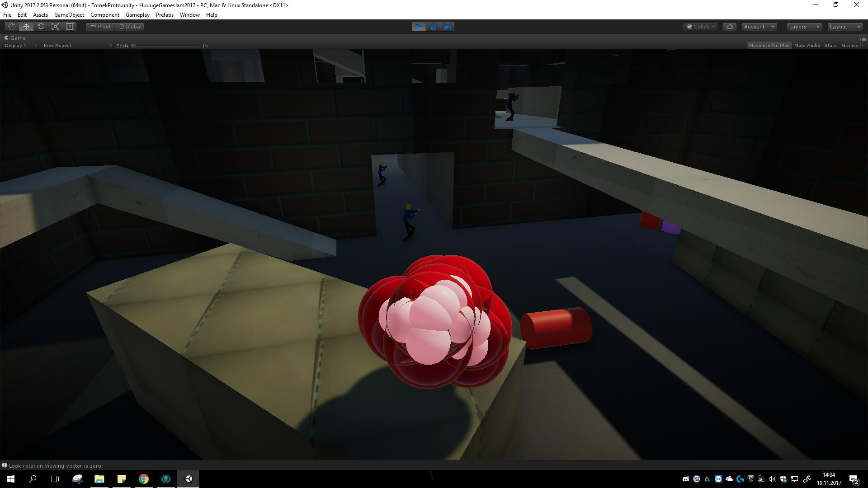Open the Collab dropdown
This screenshot has width=868, height=488.
[x=700, y=27]
